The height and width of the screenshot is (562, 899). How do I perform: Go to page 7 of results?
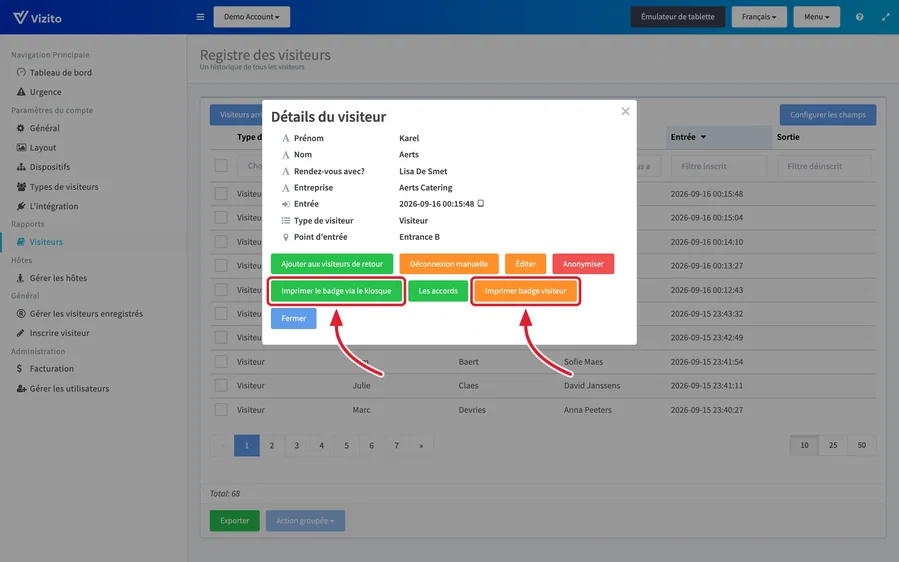(396, 445)
